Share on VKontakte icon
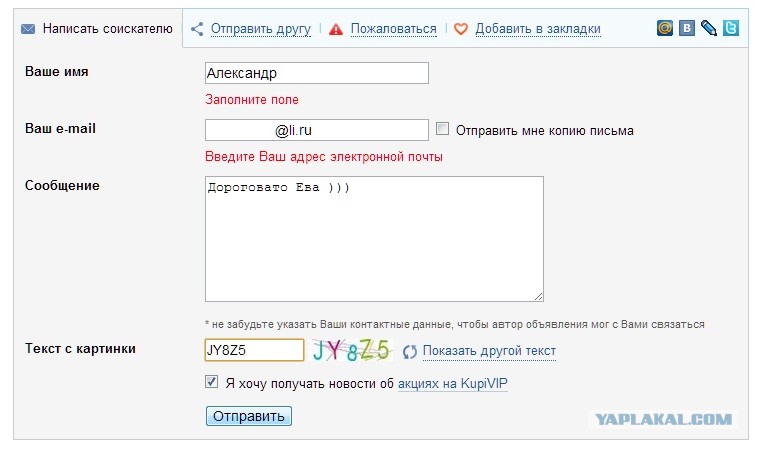 pyautogui.click(x=687, y=29)
